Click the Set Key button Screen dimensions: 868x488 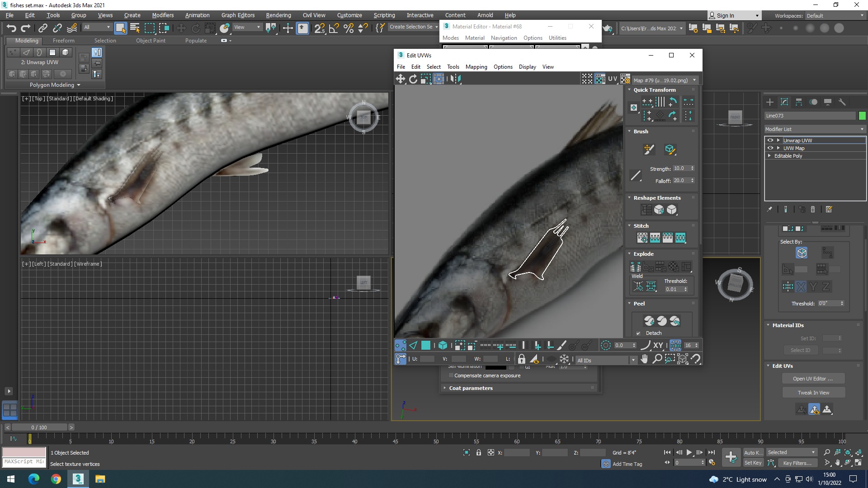[753, 463]
